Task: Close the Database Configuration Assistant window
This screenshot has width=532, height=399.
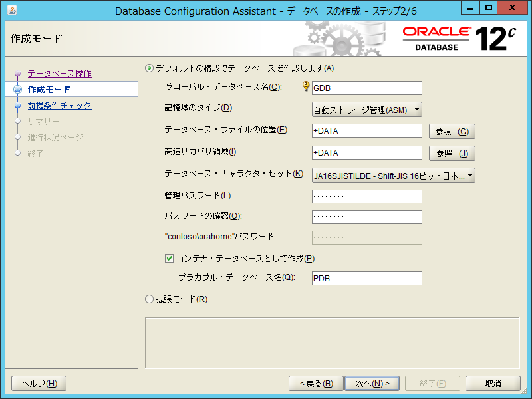Action: [x=512, y=7]
